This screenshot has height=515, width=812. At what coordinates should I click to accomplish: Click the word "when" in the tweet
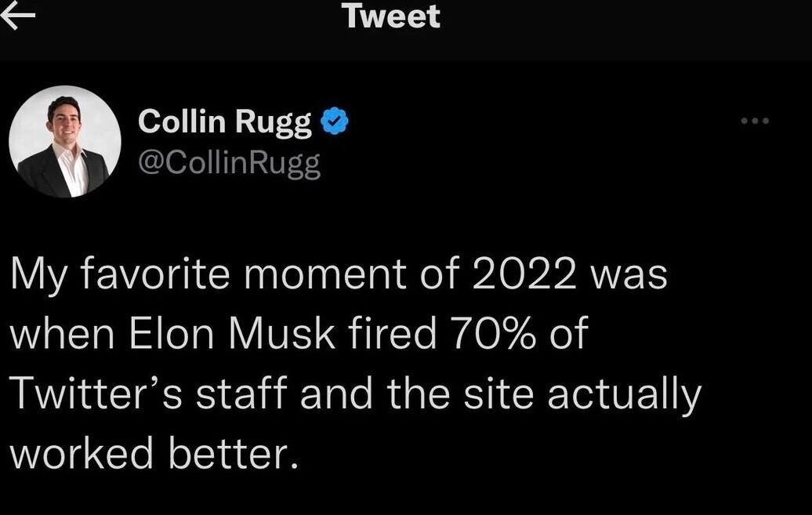(55, 333)
